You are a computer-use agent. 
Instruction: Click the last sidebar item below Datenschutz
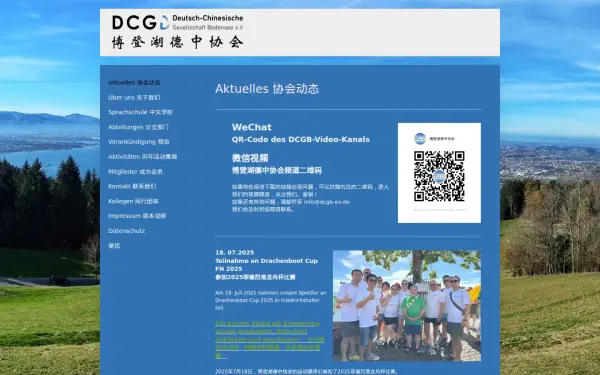click(114, 246)
